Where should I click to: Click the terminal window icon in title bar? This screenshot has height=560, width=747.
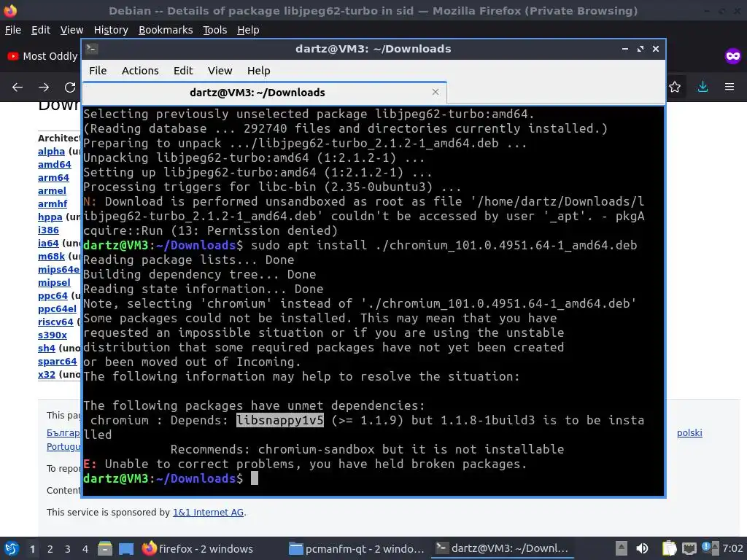(92, 49)
